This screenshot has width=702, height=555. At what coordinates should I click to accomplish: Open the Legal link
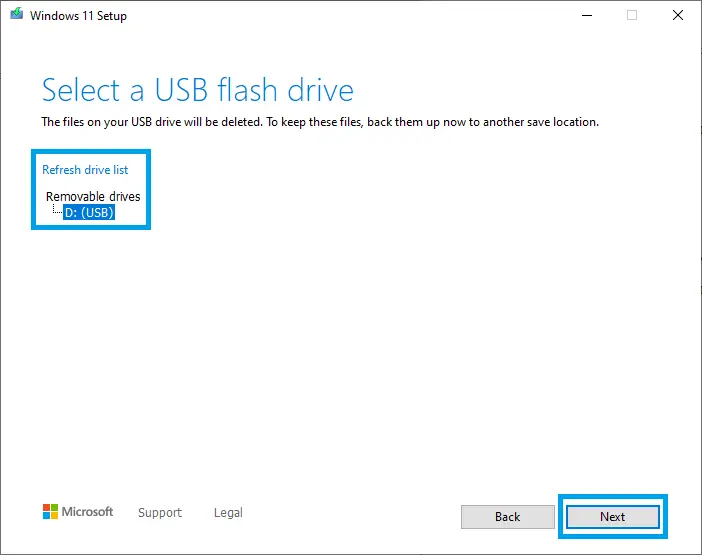(x=228, y=513)
